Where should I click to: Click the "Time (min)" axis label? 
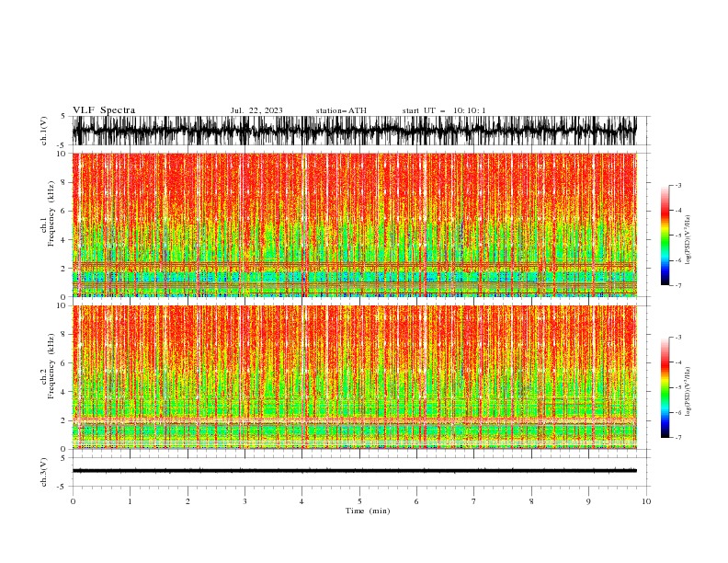[x=368, y=511]
